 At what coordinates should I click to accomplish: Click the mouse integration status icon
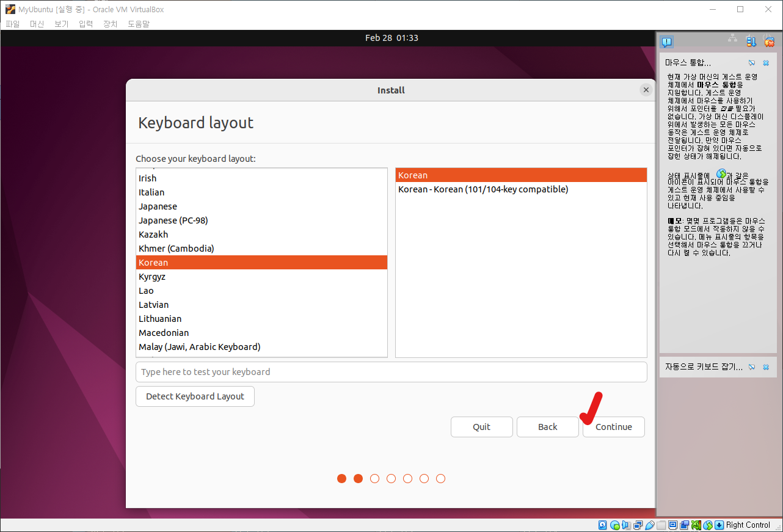(x=708, y=525)
